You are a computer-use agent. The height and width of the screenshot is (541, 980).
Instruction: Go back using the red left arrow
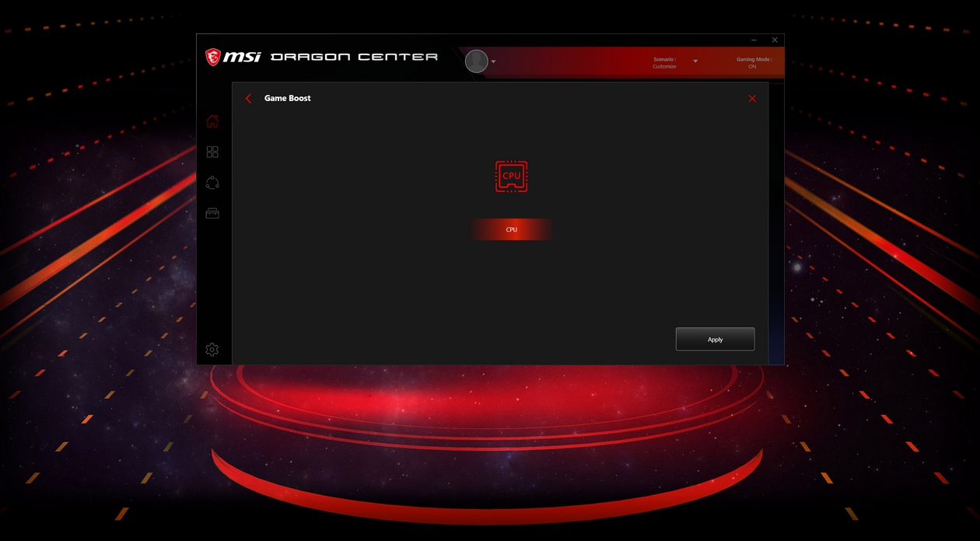(248, 99)
